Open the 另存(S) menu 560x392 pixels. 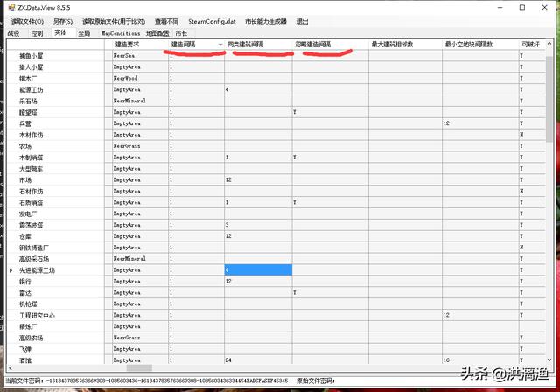(61, 21)
